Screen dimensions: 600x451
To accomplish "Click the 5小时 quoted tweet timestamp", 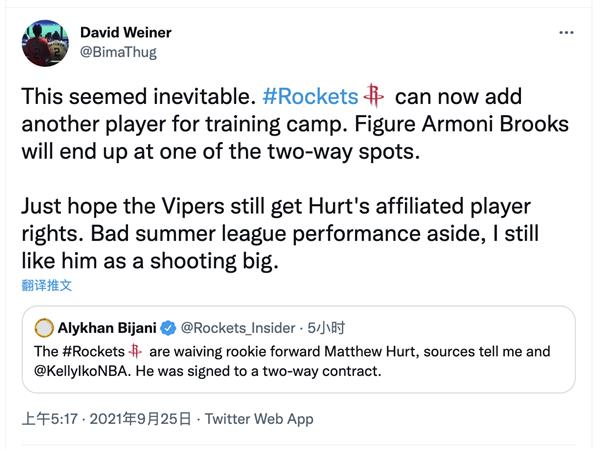I will point(326,328).
